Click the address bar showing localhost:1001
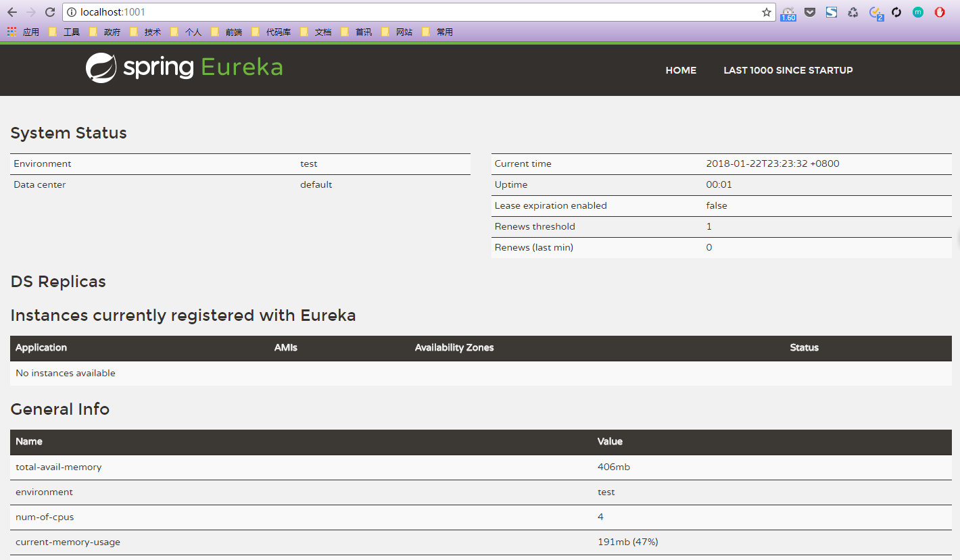Screen dimensions: 960x560 click(419, 12)
